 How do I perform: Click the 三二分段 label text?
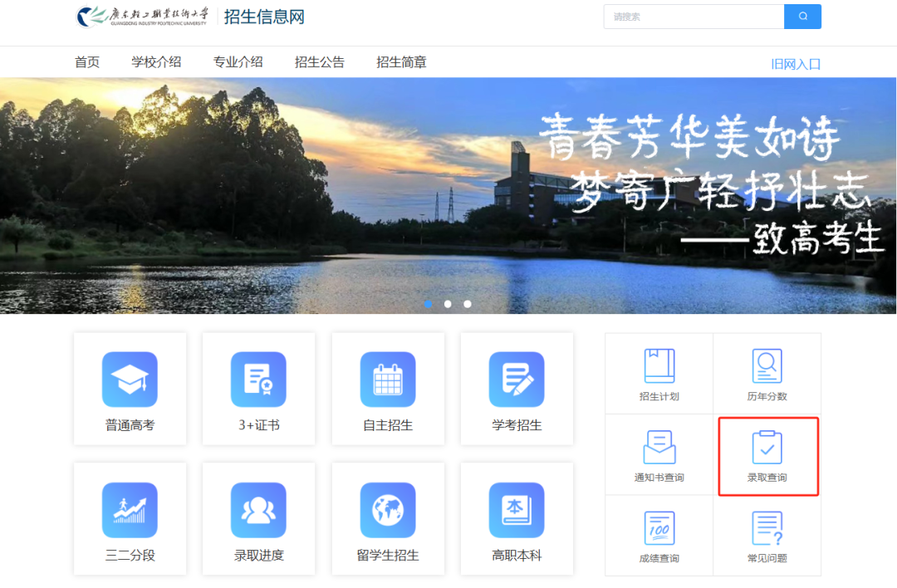(x=130, y=555)
